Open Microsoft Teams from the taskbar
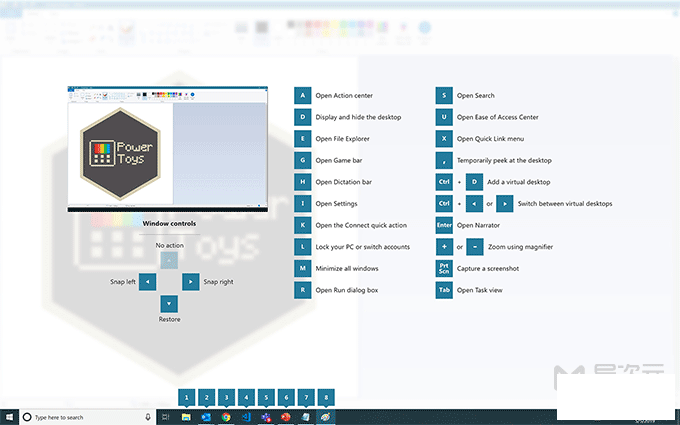 pos(266,417)
